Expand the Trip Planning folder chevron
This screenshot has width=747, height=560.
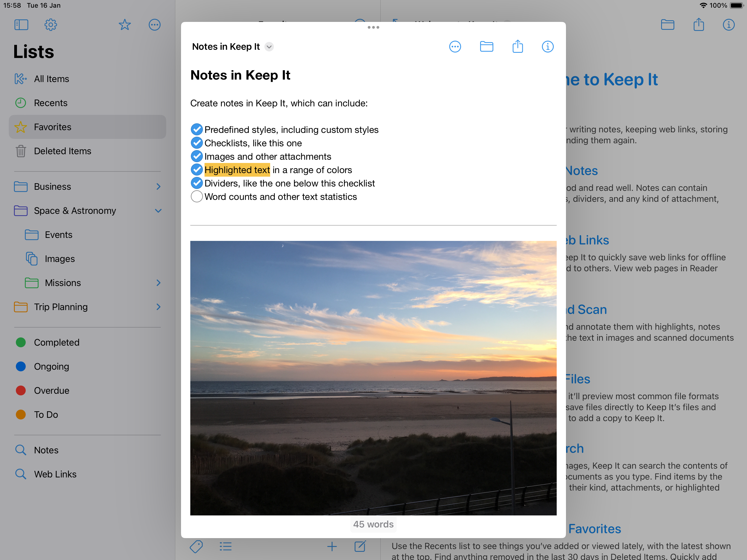point(158,307)
